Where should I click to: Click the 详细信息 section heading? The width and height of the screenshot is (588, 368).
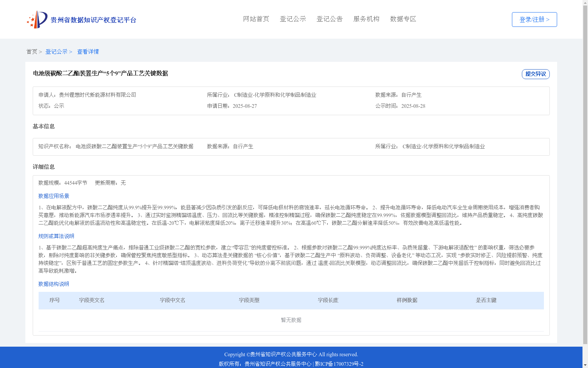click(x=44, y=167)
